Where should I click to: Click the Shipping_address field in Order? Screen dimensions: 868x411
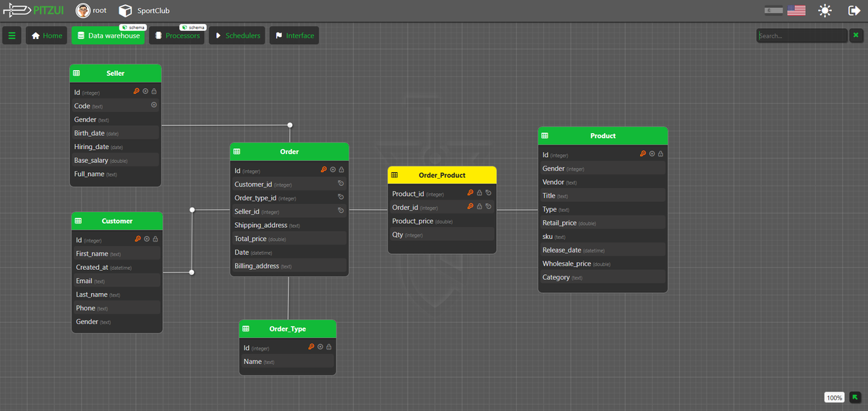tap(289, 225)
